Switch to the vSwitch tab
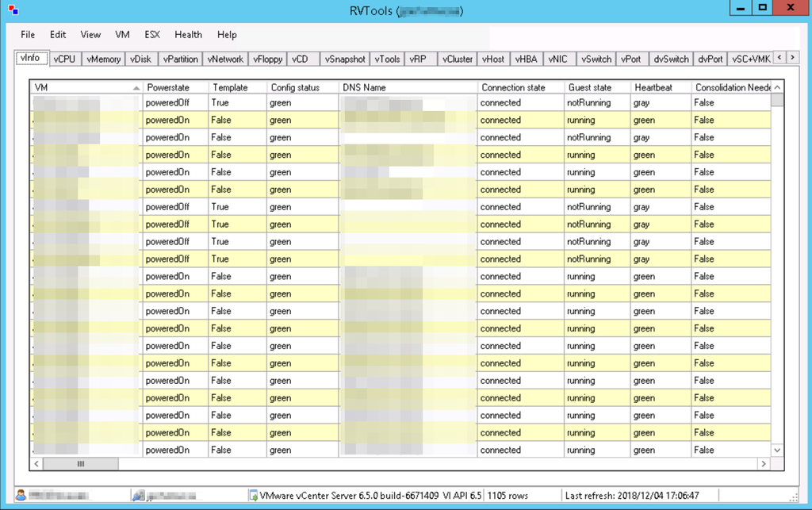Screen dimensions: 812x510 click(596, 59)
